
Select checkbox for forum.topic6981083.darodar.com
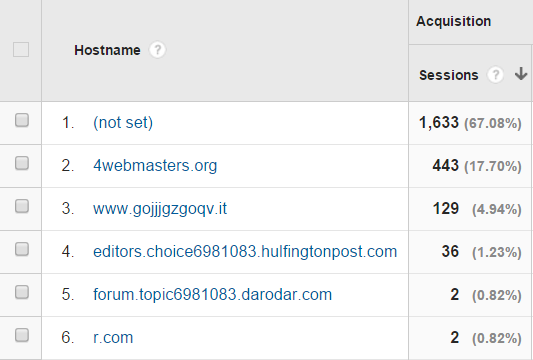[x=22, y=292]
